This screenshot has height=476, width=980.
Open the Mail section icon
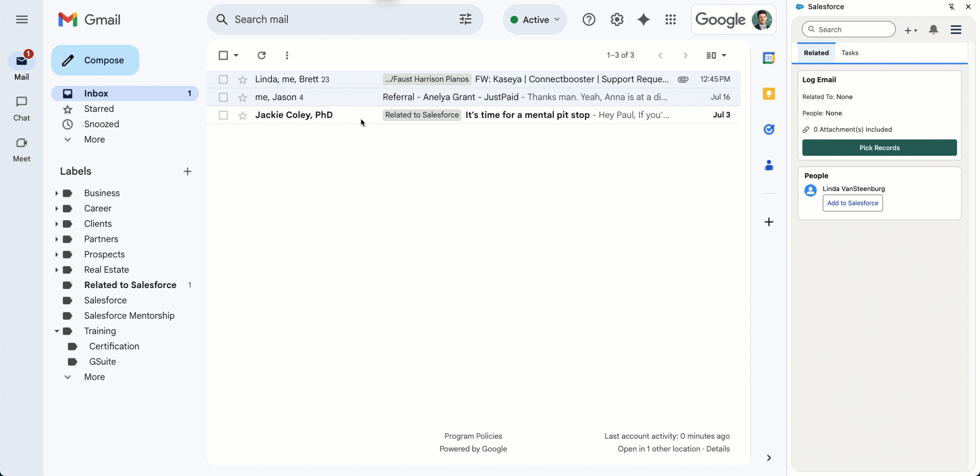[x=21, y=61]
